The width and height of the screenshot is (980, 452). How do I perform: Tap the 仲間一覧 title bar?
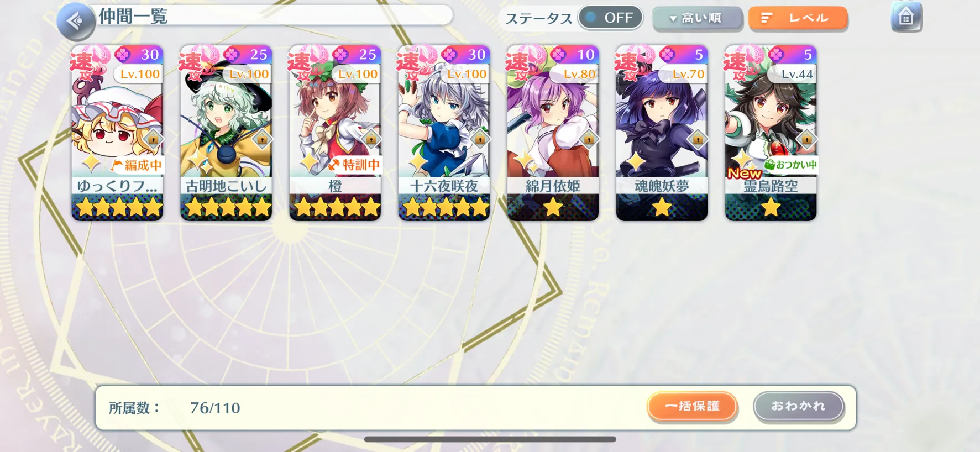pyautogui.click(x=274, y=16)
